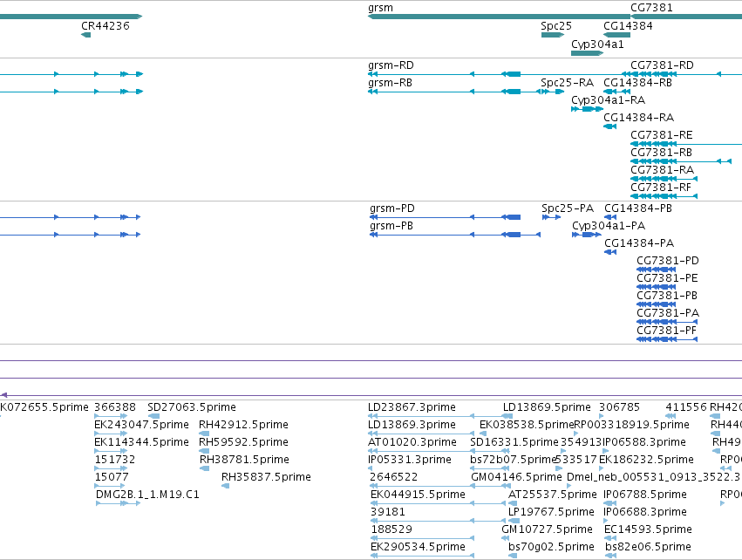Select the LP19767.5prime EST label

tap(551, 513)
